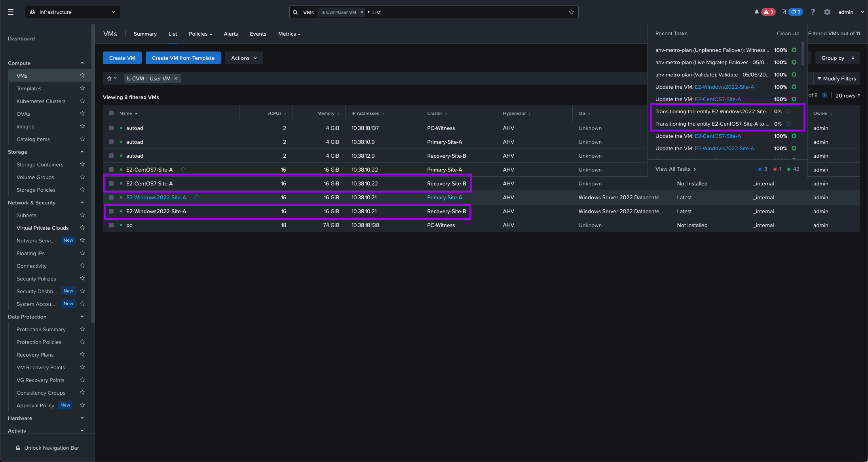Toggle the select-all VMs checkbox
The height and width of the screenshot is (462, 868).
111,113
